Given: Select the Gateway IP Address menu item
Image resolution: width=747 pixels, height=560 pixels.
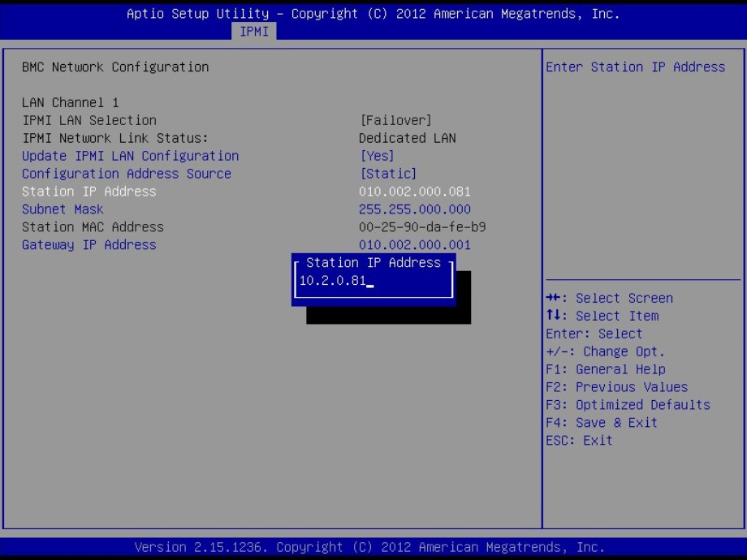Looking at the screenshot, I should pyautogui.click(x=89, y=245).
